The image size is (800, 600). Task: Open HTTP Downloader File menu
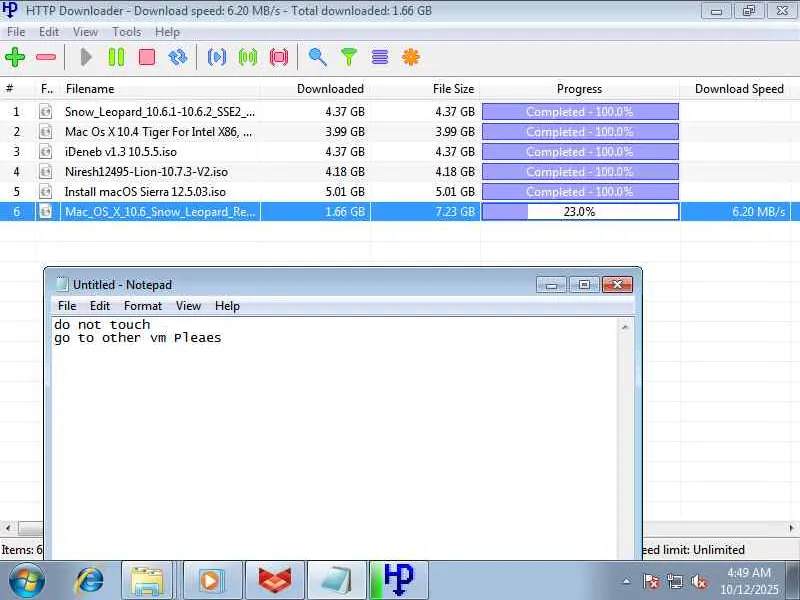tap(16, 32)
